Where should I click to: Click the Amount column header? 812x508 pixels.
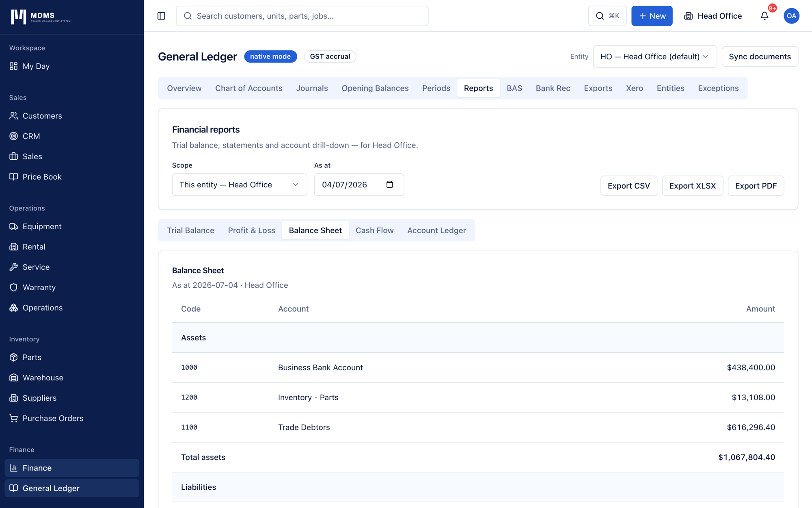(x=760, y=309)
